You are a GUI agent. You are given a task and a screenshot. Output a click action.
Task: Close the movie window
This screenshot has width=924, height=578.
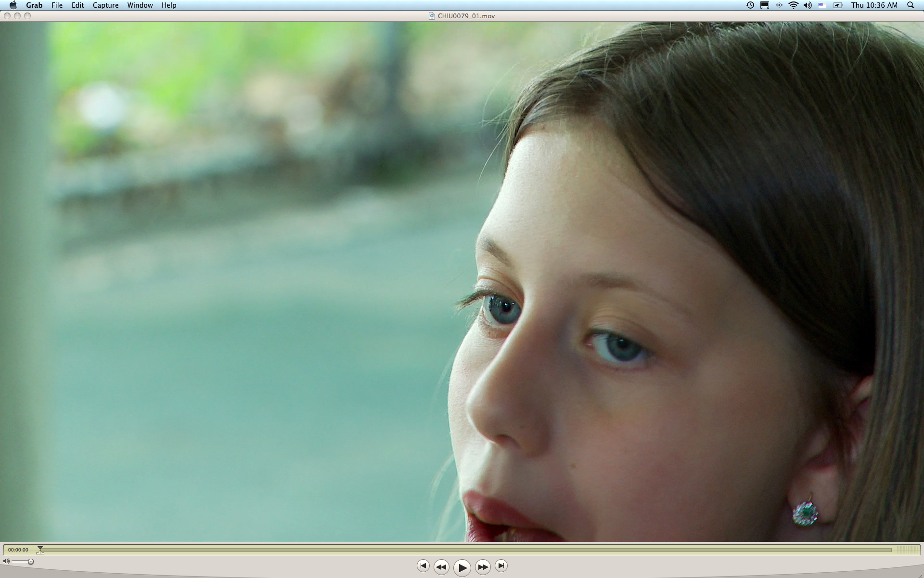[x=7, y=16]
